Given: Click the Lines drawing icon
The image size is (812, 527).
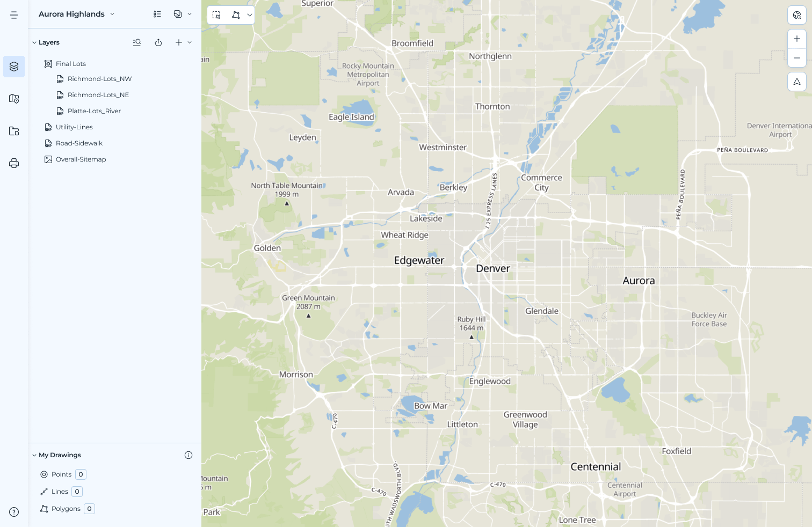Looking at the screenshot, I should point(44,492).
